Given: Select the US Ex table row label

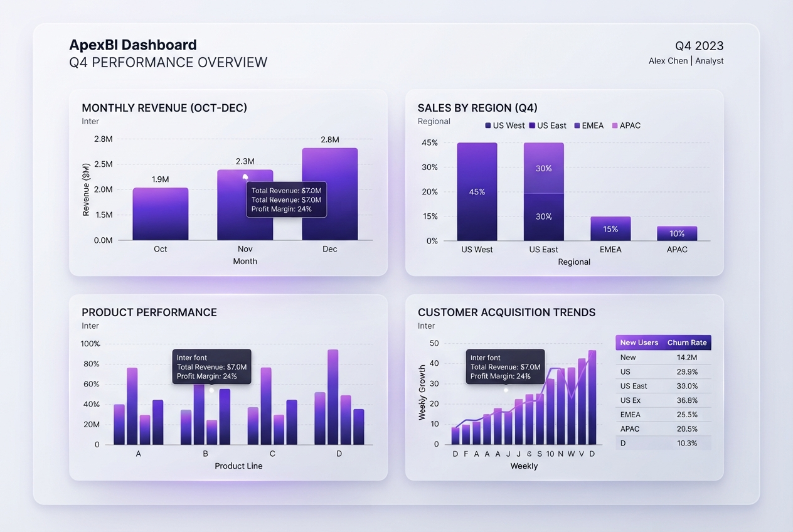Looking at the screenshot, I should [x=631, y=400].
